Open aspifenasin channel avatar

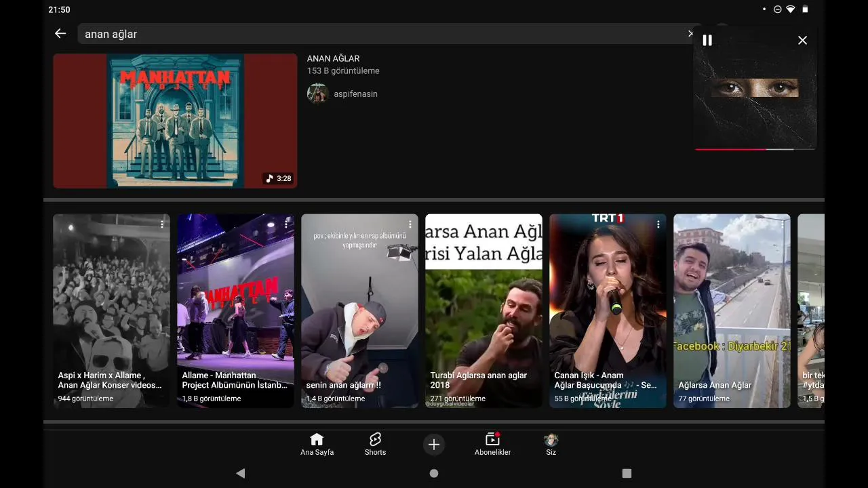317,94
